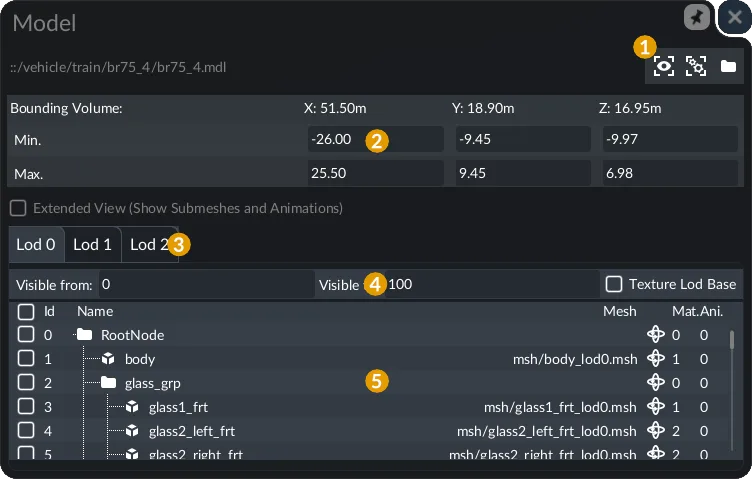The image size is (752, 479).
Task: Click the Visible from input field
Action: [206, 284]
